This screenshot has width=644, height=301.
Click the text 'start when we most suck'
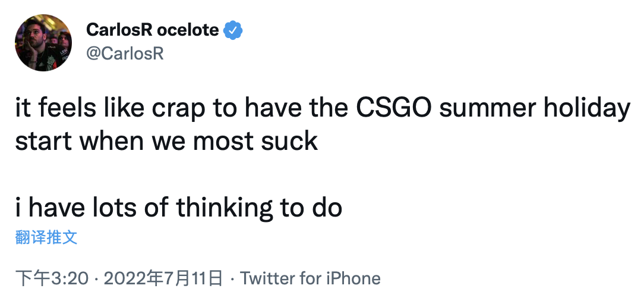coord(166,141)
